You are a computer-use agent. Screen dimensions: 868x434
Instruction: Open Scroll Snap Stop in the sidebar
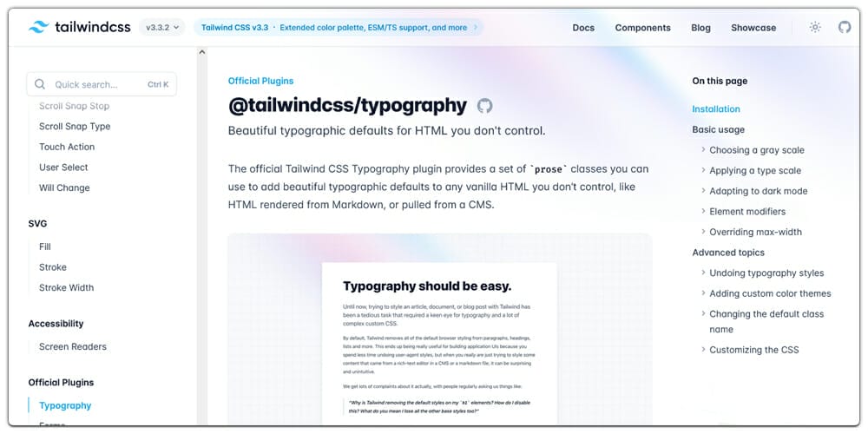[74, 106]
